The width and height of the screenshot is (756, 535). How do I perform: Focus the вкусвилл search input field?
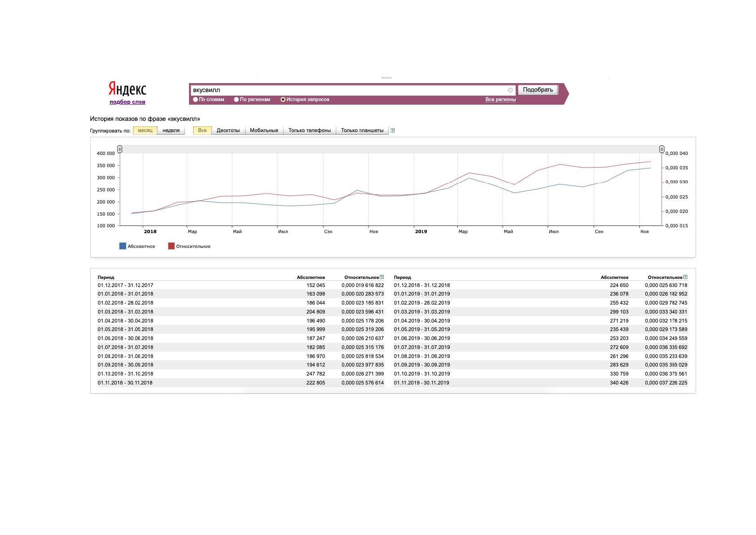click(349, 90)
